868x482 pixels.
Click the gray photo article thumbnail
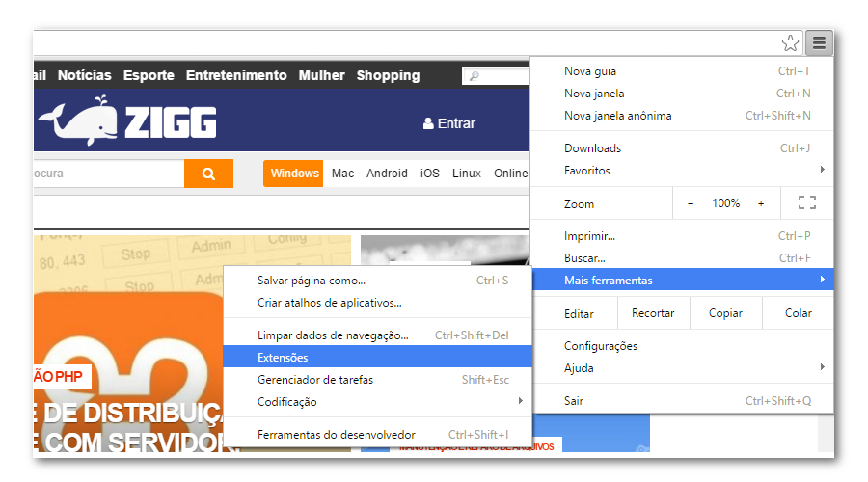[445, 250]
